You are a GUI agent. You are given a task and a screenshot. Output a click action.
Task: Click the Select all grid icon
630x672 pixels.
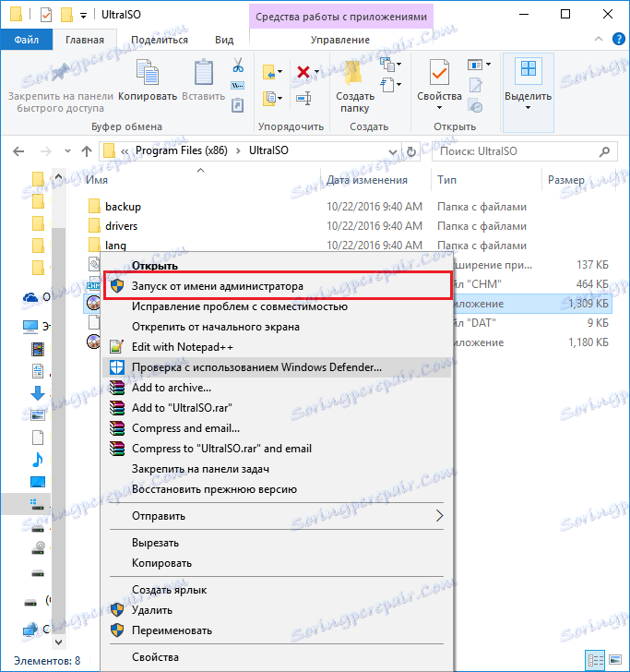tap(528, 69)
